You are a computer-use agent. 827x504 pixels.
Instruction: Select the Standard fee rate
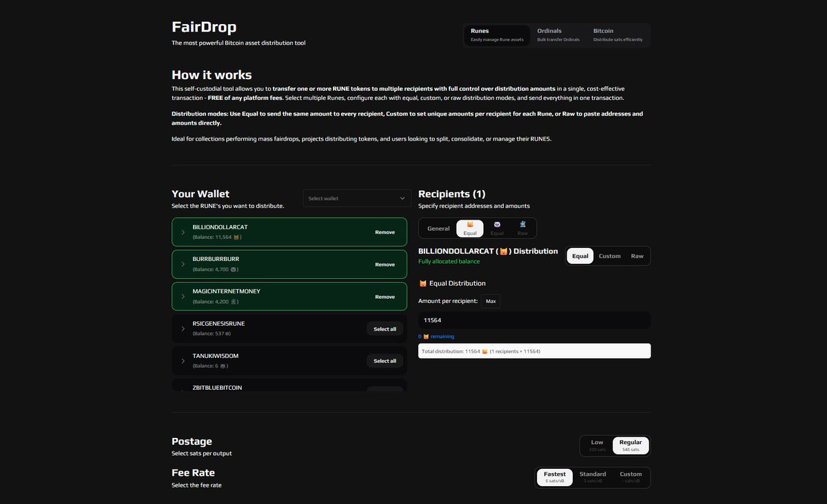click(593, 477)
